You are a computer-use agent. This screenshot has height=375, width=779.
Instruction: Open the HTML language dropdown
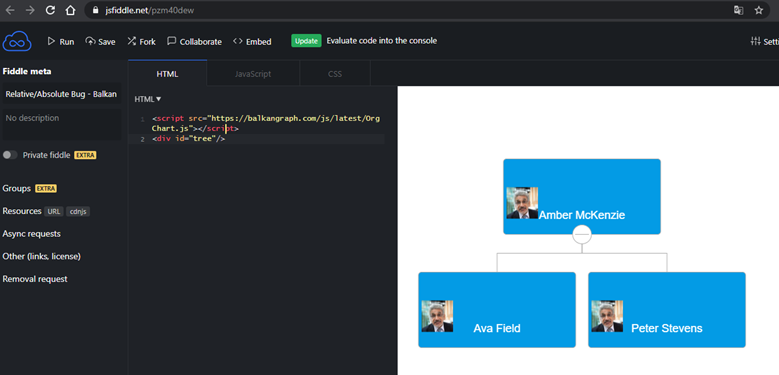pos(148,99)
